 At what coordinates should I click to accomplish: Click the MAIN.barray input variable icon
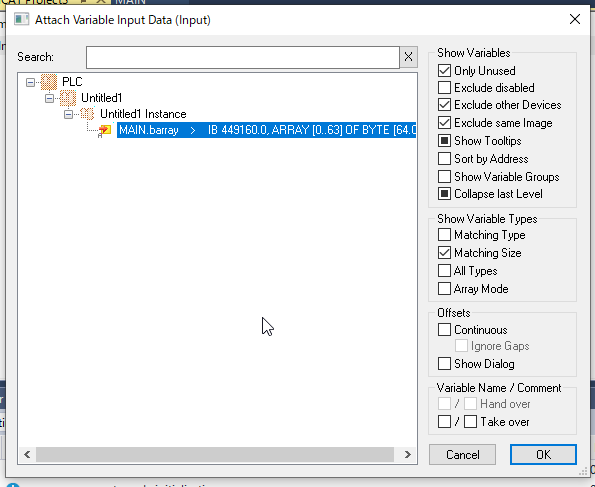click(104, 131)
